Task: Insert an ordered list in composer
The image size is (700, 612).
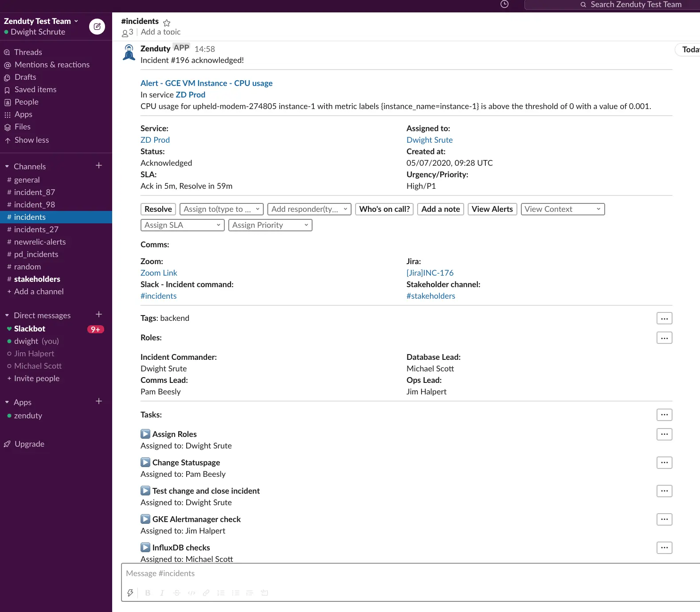Action: coord(221,593)
